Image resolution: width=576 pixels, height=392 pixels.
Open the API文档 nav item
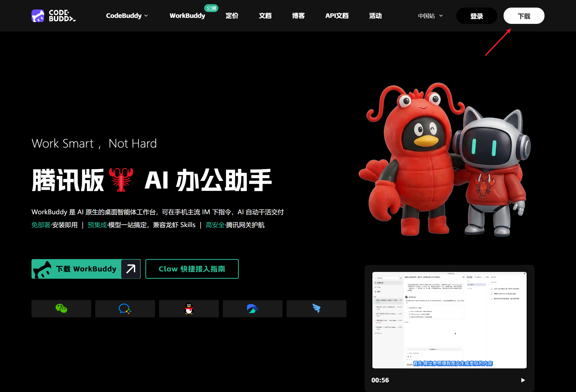337,16
